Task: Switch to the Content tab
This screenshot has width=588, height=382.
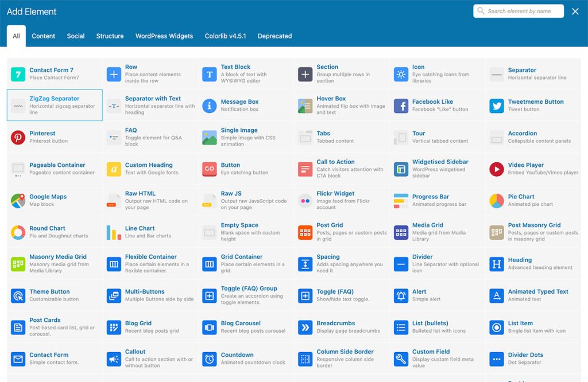Action: (43, 36)
